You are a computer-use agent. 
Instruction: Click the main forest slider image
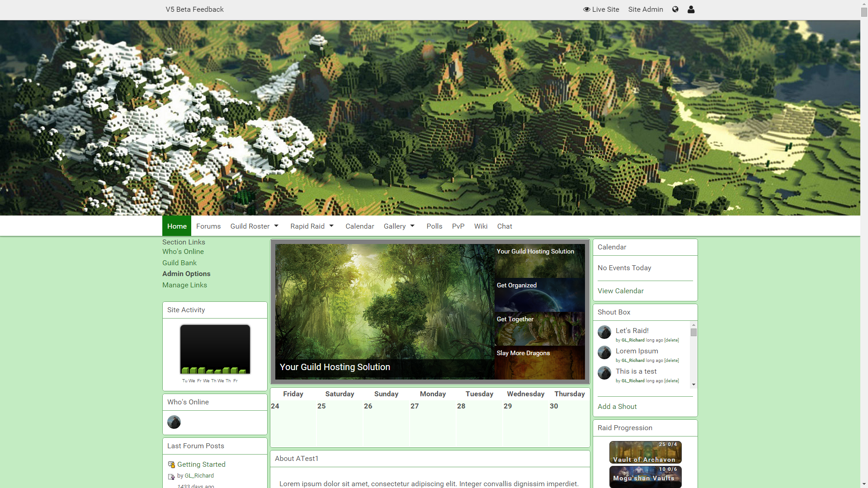[385, 312]
